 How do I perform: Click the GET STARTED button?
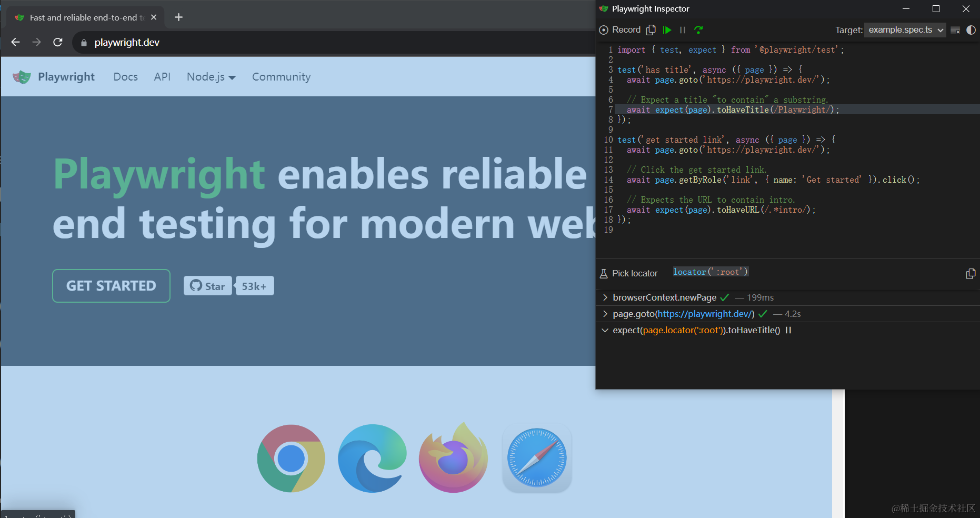pos(111,286)
